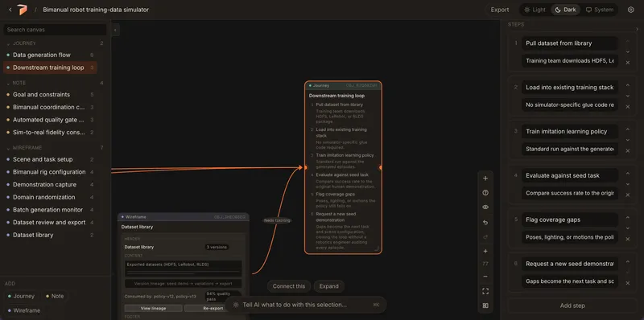Collapse the WIREFRAME section

[8, 148]
